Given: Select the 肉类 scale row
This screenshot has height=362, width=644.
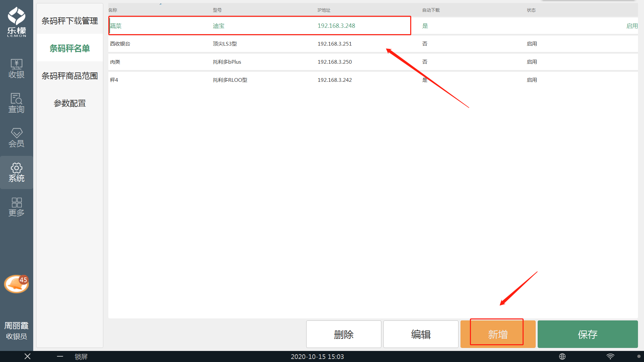Looking at the screenshot, I should pyautogui.click(x=373, y=62).
